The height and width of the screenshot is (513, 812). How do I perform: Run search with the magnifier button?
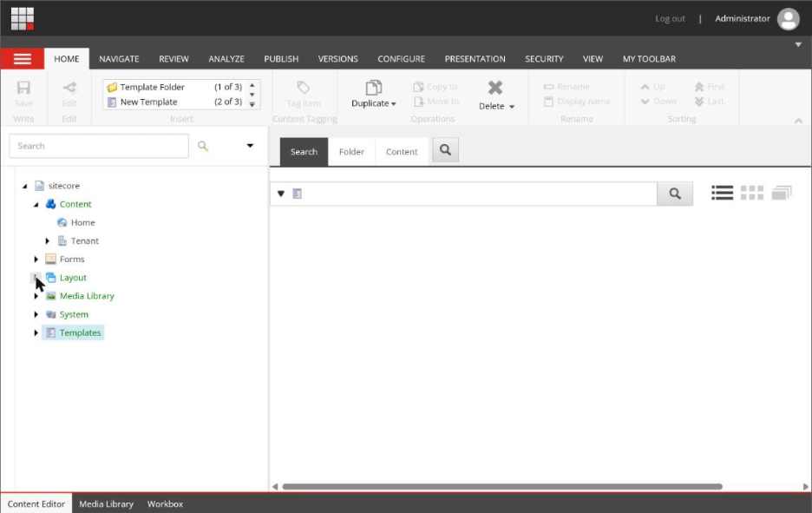coord(675,194)
